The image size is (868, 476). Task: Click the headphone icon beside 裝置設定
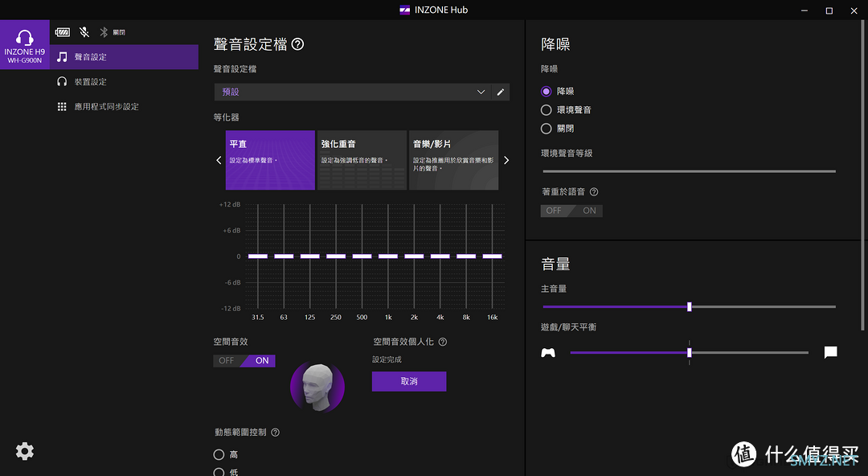coord(62,81)
